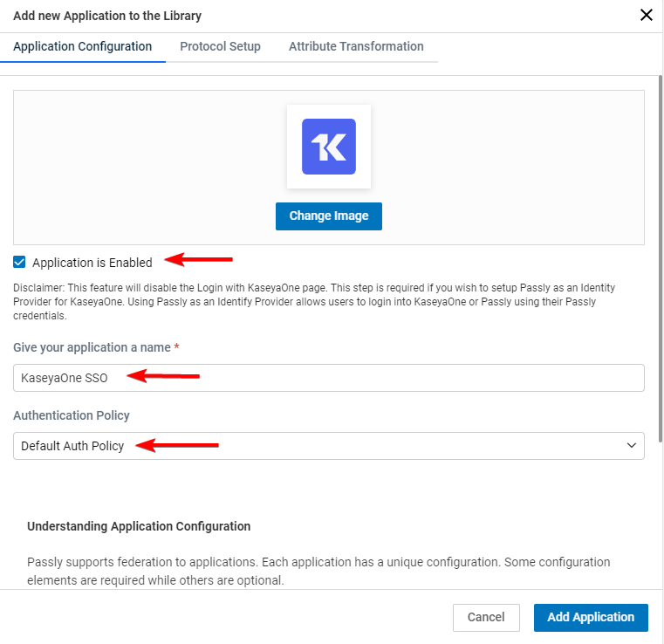Click the Add new Application to the Library title

click(107, 16)
